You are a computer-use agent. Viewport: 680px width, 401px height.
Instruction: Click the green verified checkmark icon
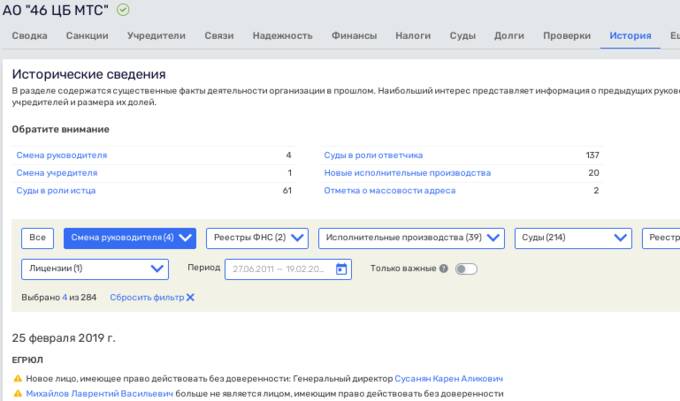[123, 10]
